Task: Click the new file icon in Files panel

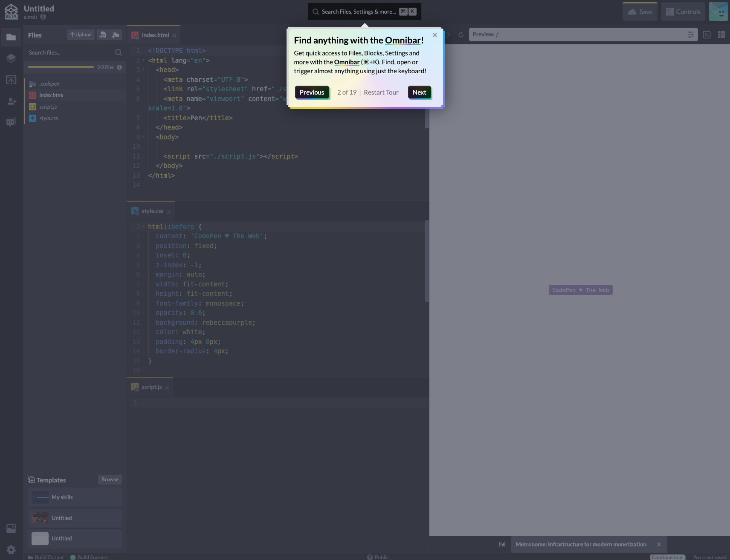Action: pyautogui.click(x=102, y=35)
